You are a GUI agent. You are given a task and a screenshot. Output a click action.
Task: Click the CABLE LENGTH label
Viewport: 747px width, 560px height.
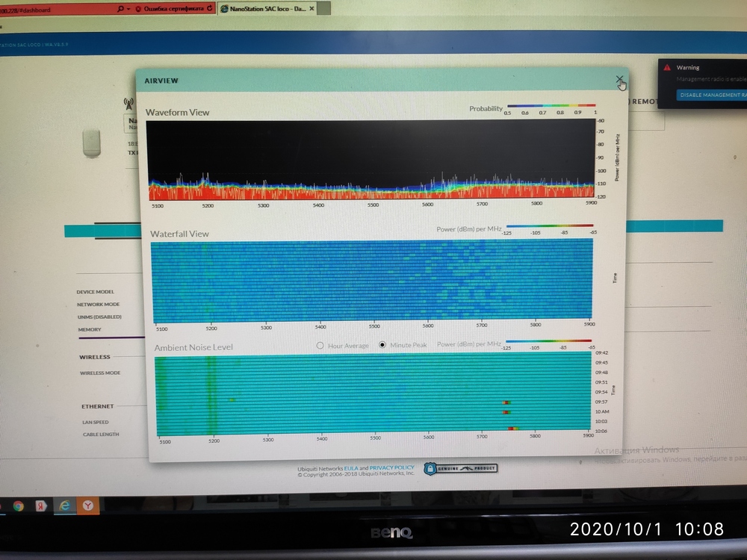(101, 435)
